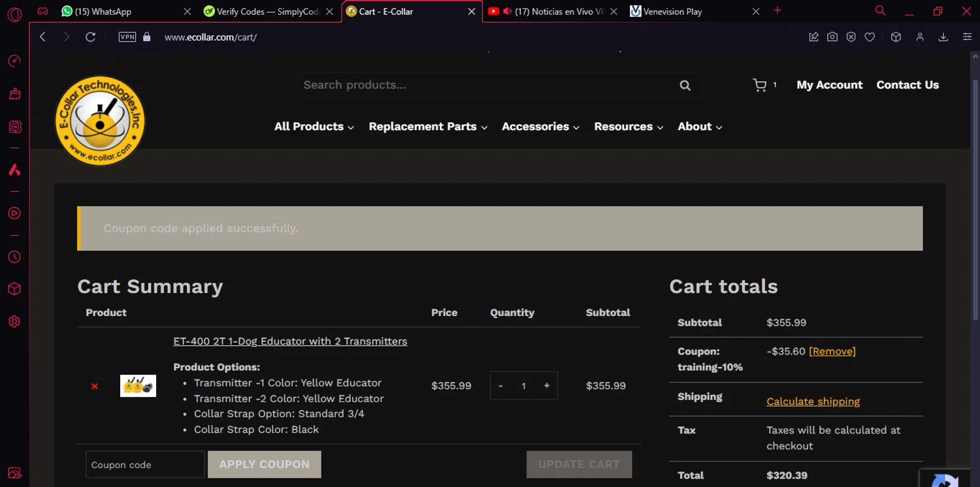
Task: Close the Venevision Play tab
Action: pos(756,11)
